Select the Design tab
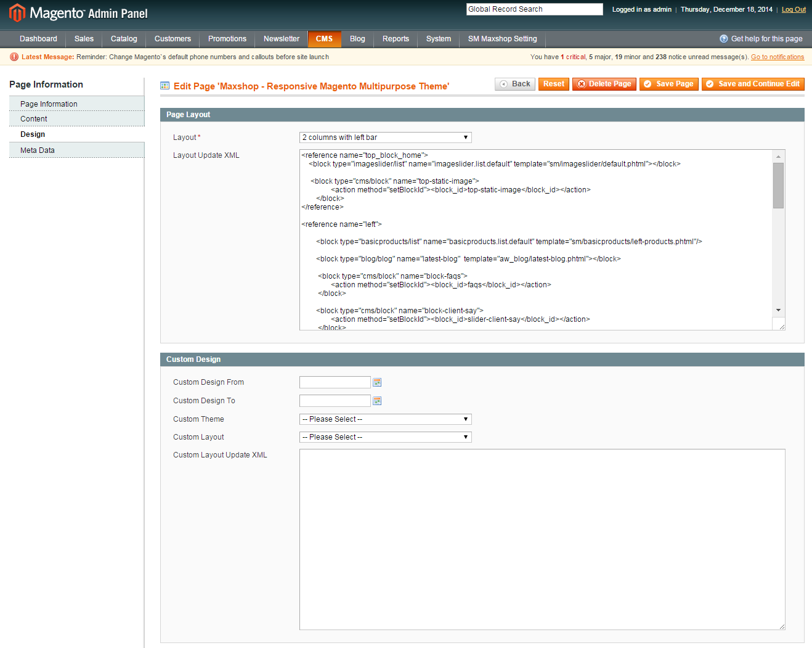This screenshot has height=648, width=812. (76, 134)
